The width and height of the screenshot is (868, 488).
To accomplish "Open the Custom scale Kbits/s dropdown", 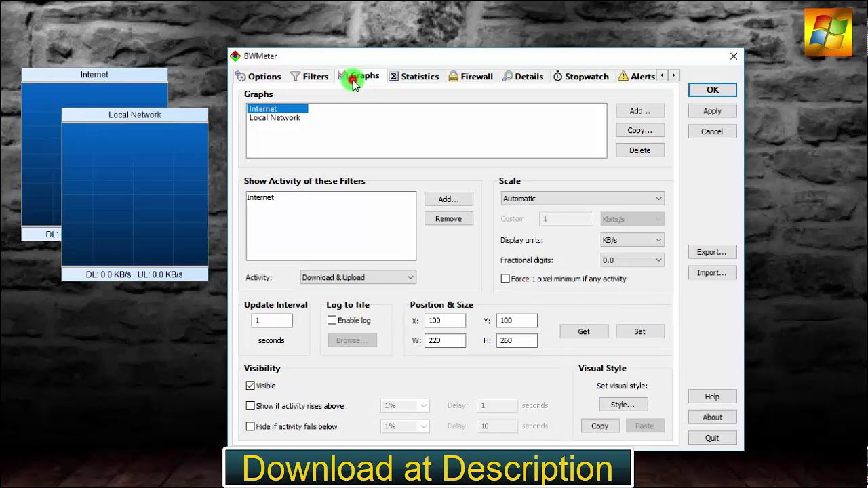I will click(632, 219).
